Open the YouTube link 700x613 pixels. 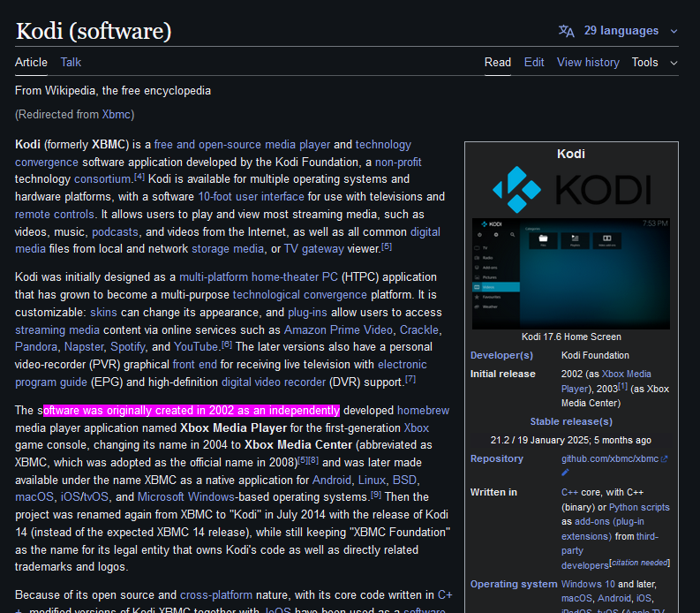point(196,347)
